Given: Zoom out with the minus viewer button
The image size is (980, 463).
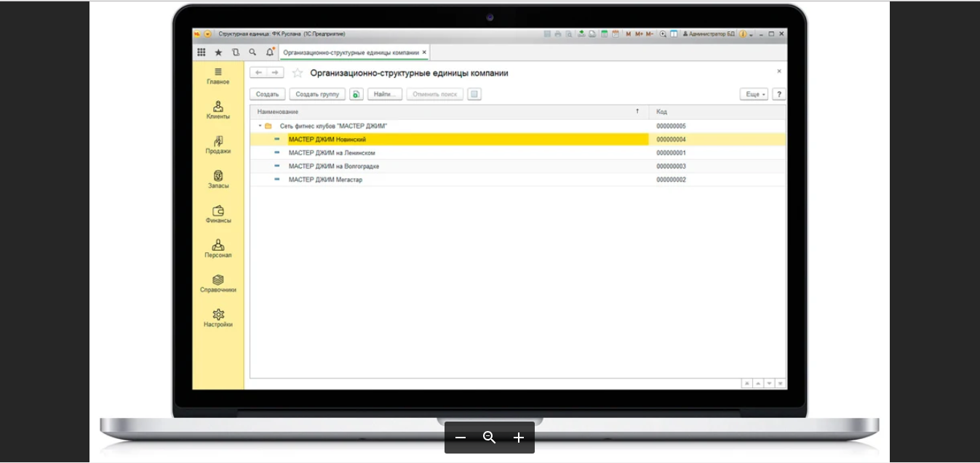Looking at the screenshot, I should coord(460,438).
